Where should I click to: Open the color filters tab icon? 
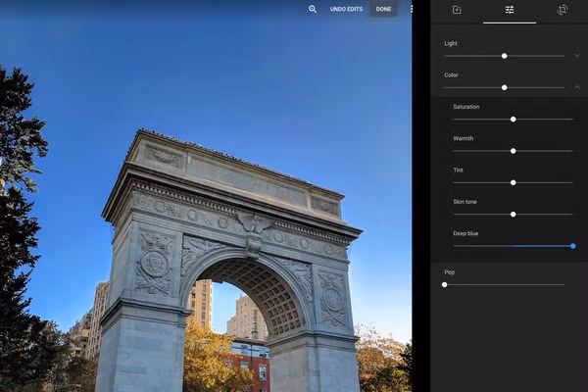(x=457, y=10)
